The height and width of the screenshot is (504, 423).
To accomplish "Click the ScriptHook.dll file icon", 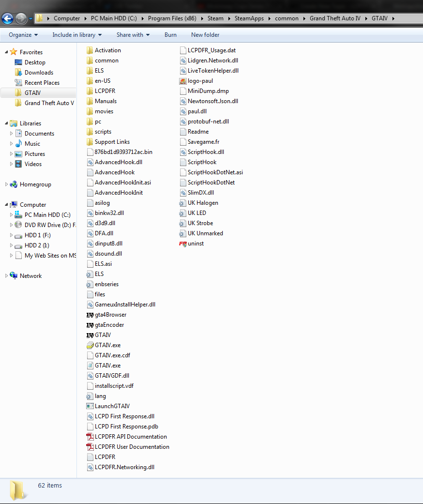I will tap(183, 152).
